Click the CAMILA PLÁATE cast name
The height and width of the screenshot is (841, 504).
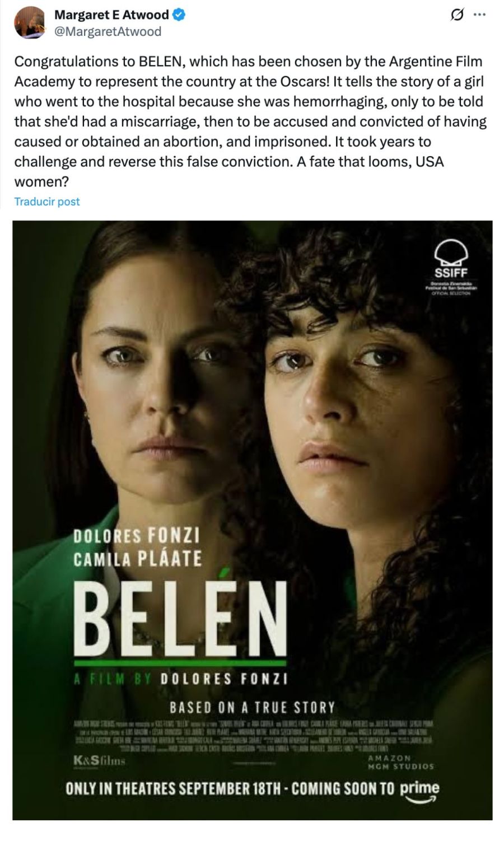click(138, 558)
